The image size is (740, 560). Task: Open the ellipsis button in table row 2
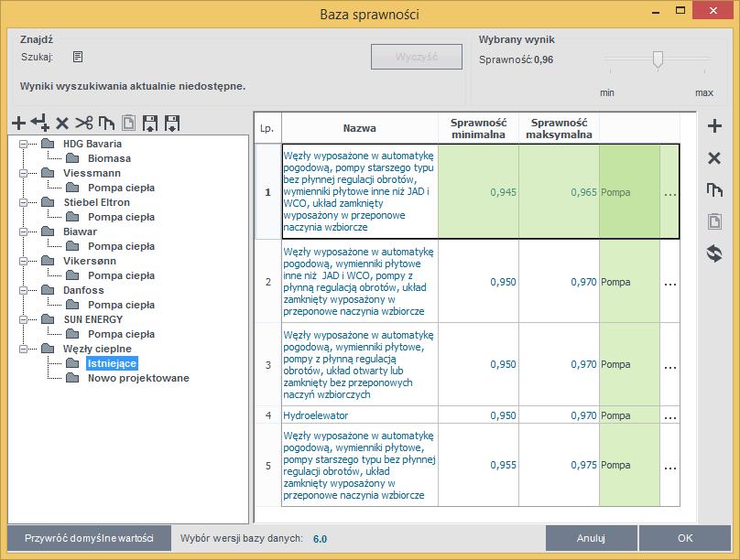click(670, 282)
